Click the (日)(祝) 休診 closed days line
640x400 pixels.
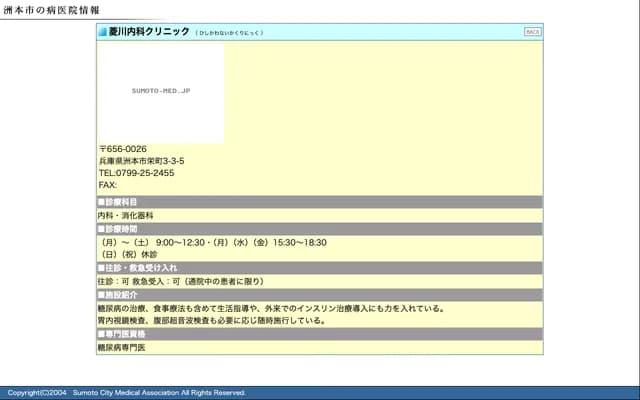(123, 254)
